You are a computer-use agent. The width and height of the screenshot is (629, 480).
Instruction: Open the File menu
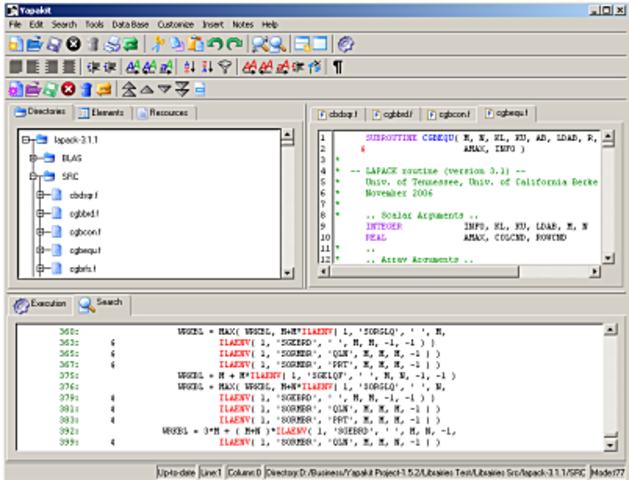tap(15, 24)
